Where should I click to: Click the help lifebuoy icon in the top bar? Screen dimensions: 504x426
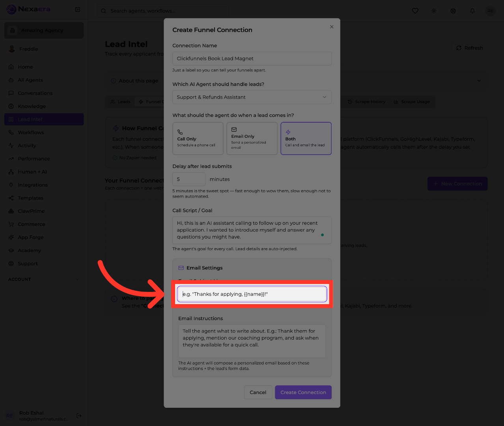(453, 11)
